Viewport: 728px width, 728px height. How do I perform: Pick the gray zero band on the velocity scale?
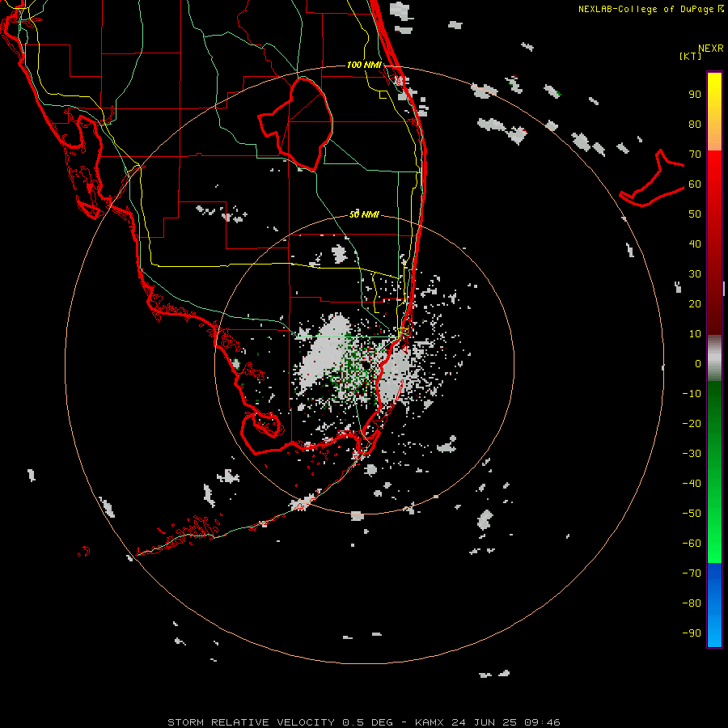714,358
